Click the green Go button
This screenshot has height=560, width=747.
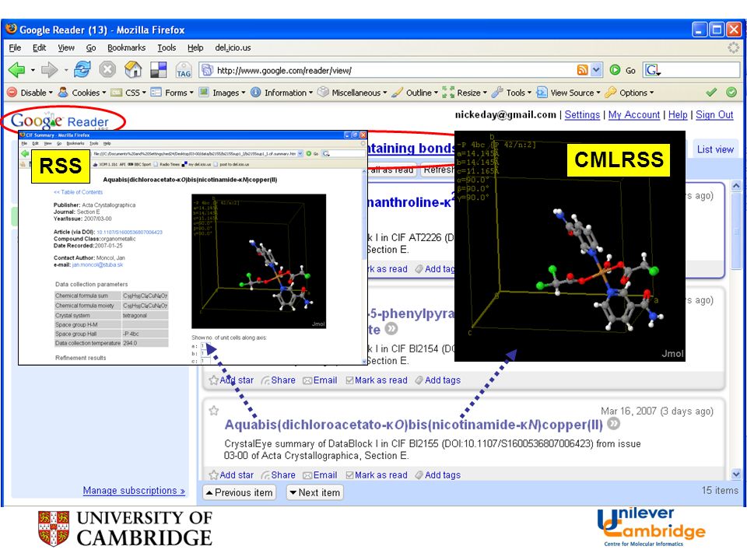coord(622,70)
